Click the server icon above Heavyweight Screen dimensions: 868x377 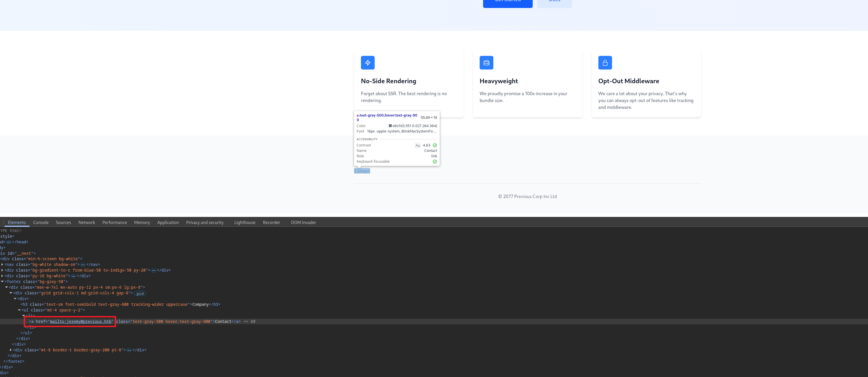(486, 63)
